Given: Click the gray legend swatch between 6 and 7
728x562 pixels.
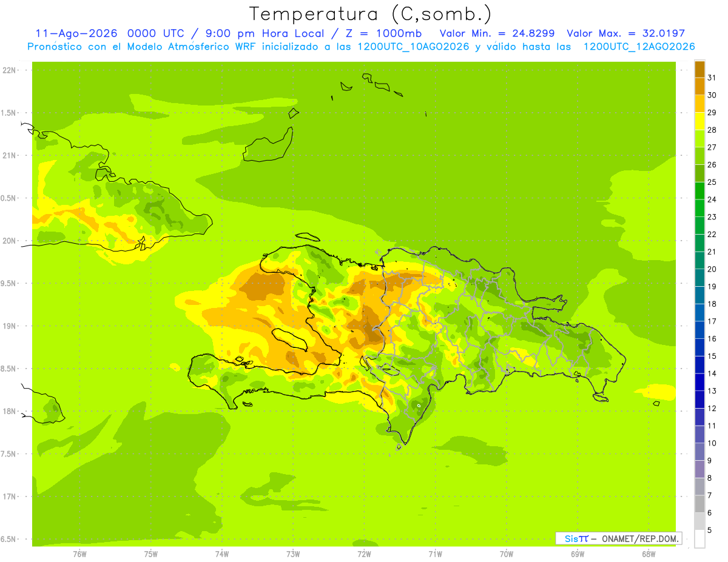Looking at the screenshot, I should [x=699, y=504].
